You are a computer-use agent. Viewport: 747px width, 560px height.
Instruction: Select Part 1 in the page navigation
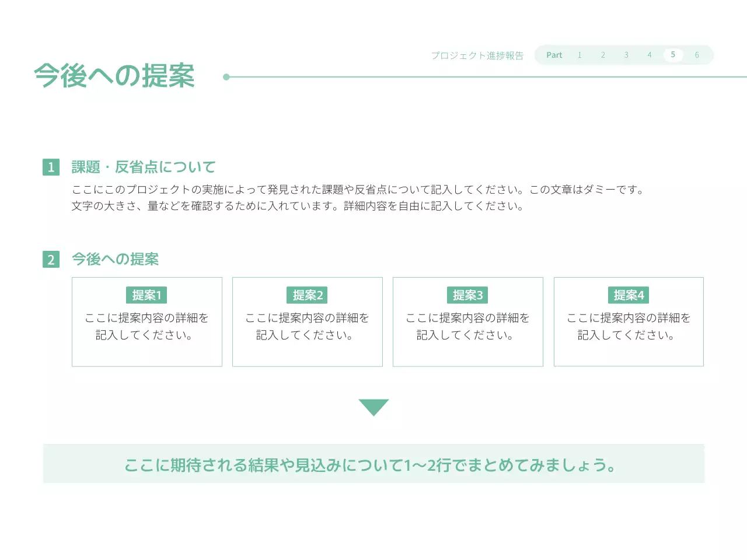580,55
